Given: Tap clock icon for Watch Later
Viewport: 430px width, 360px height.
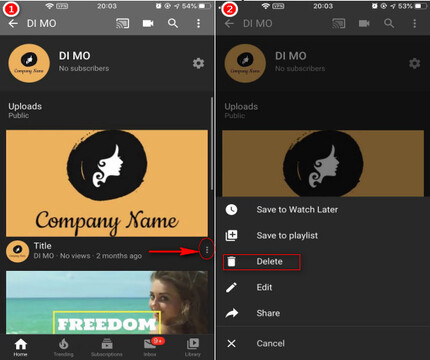Looking at the screenshot, I should (x=231, y=209).
